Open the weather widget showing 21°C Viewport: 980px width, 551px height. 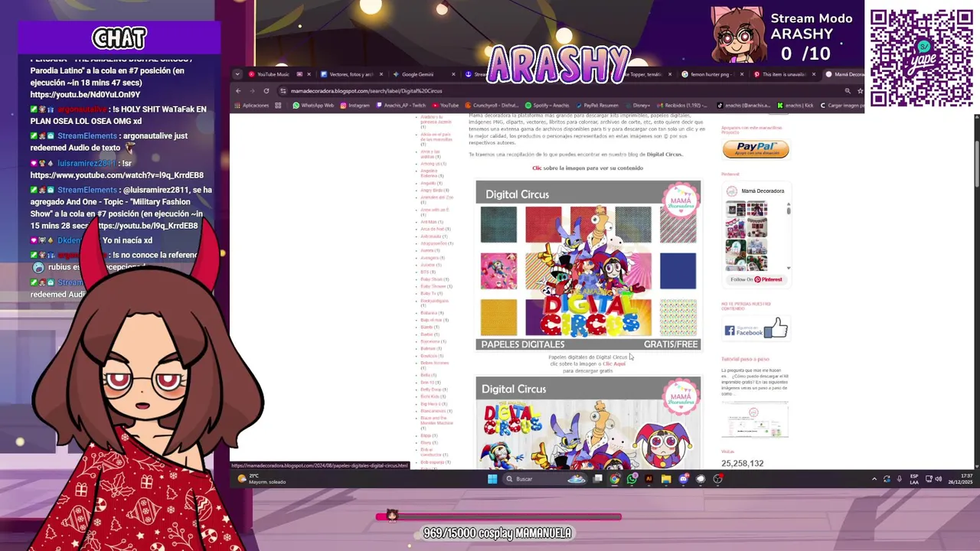point(262,479)
